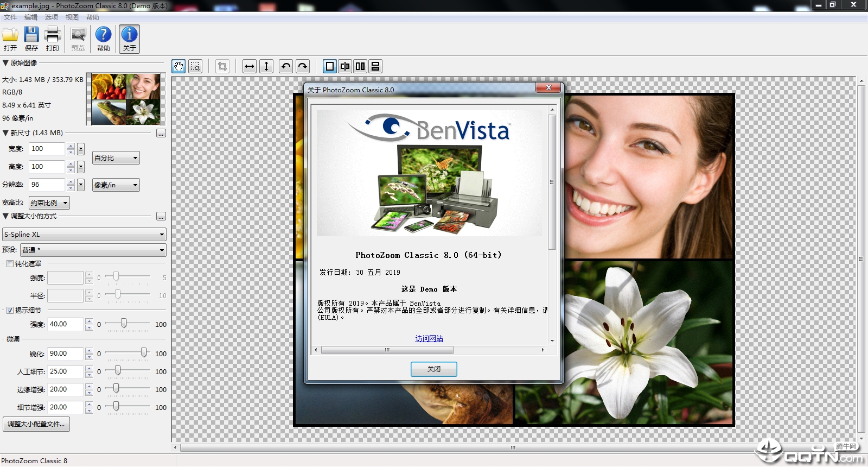
Task: Open the resolution field preset arrow
Action: [x=81, y=185]
